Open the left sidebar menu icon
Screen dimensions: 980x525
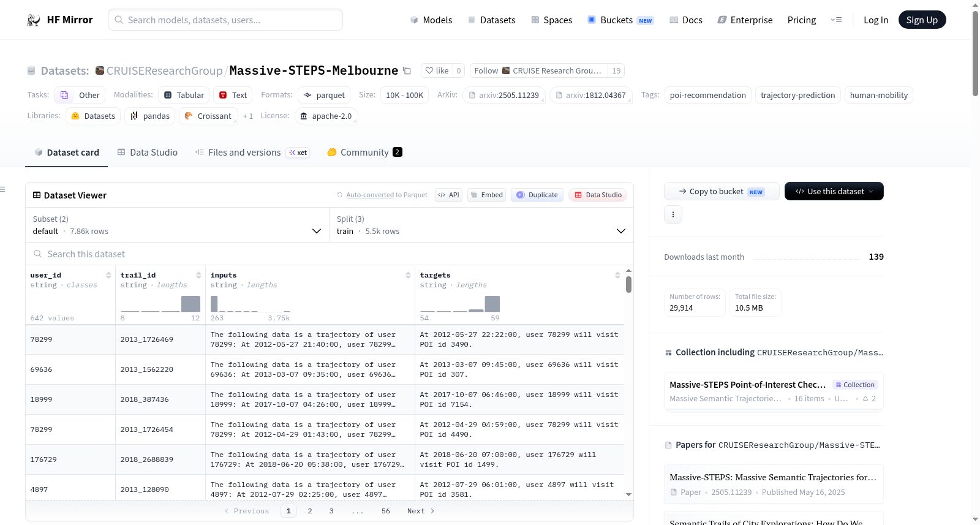[x=3, y=189]
